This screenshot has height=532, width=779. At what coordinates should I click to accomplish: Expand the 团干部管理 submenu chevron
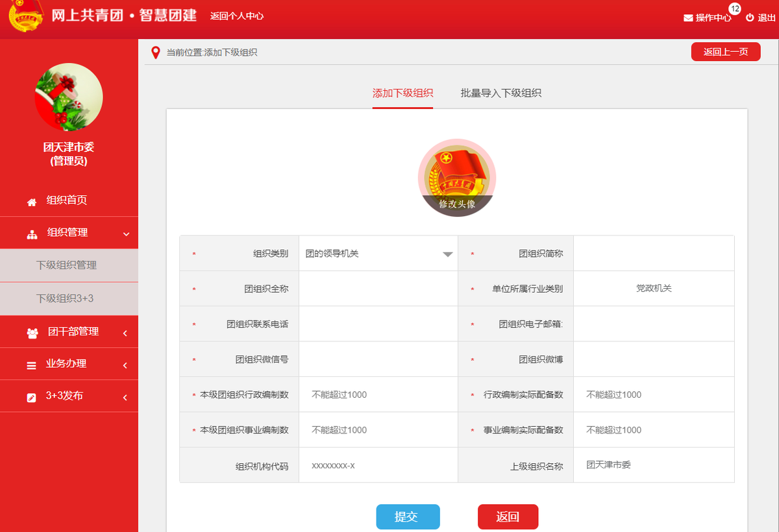click(x=125, y=333)
